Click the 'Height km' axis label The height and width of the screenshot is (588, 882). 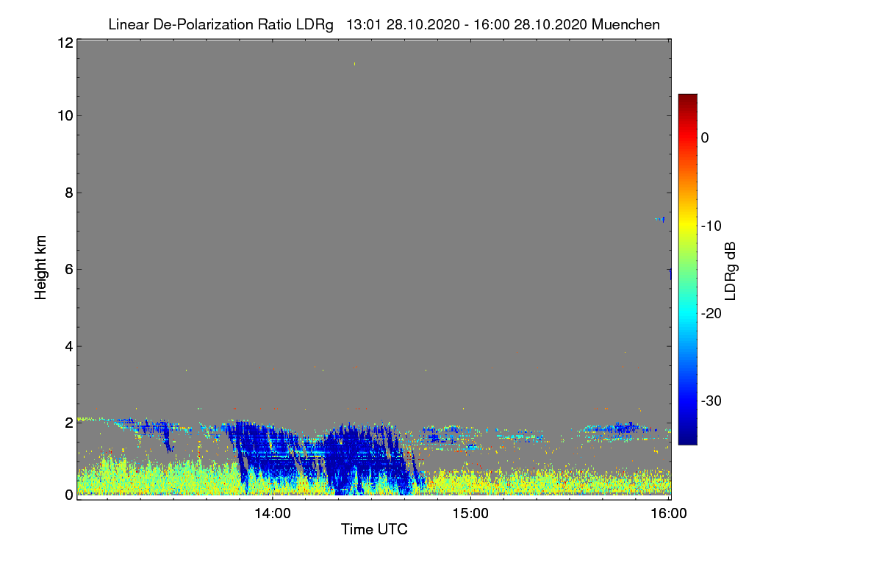[41, 267]
